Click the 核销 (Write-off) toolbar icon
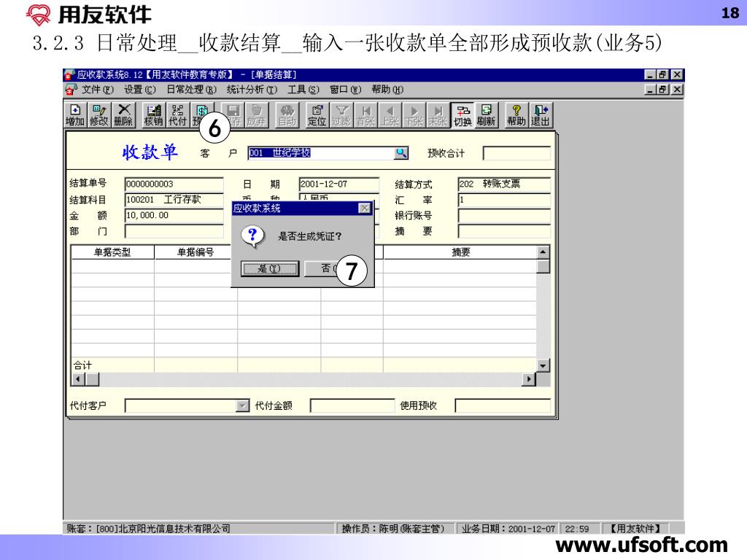Screen dimensions: 747x560 [154, 115]
